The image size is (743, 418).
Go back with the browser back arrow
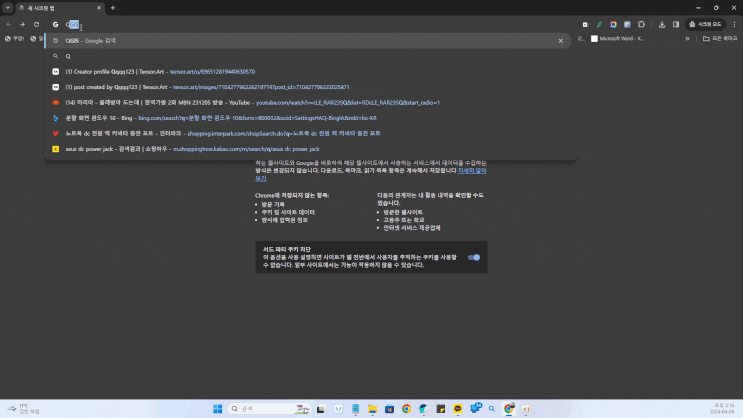9,24
